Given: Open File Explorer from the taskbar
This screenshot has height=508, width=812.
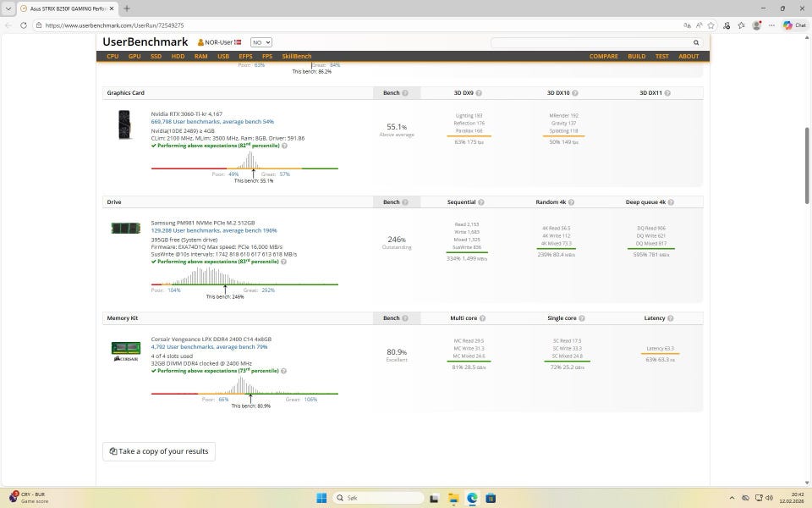Looking at the screenshot, I should (453, 498).
